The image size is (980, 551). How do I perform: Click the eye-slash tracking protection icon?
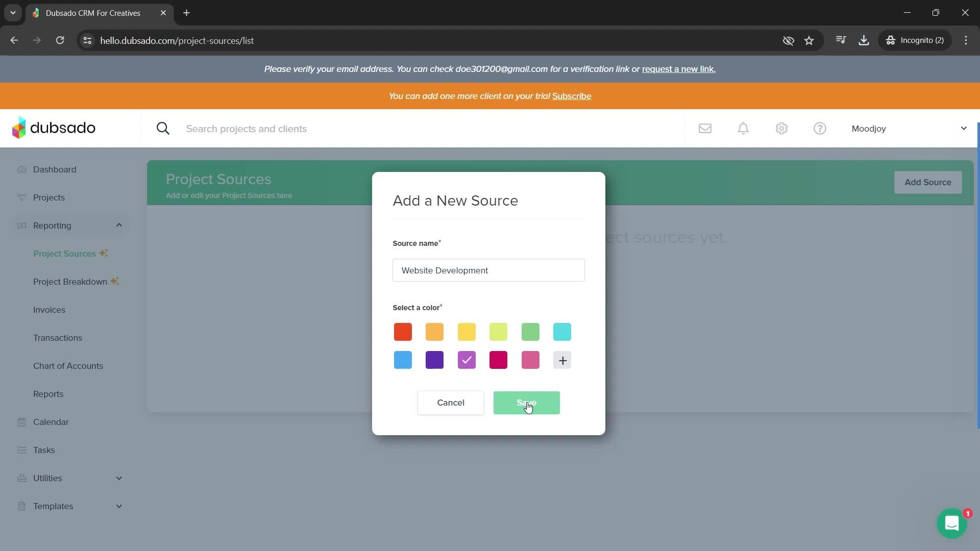click(x=788, y=40)
